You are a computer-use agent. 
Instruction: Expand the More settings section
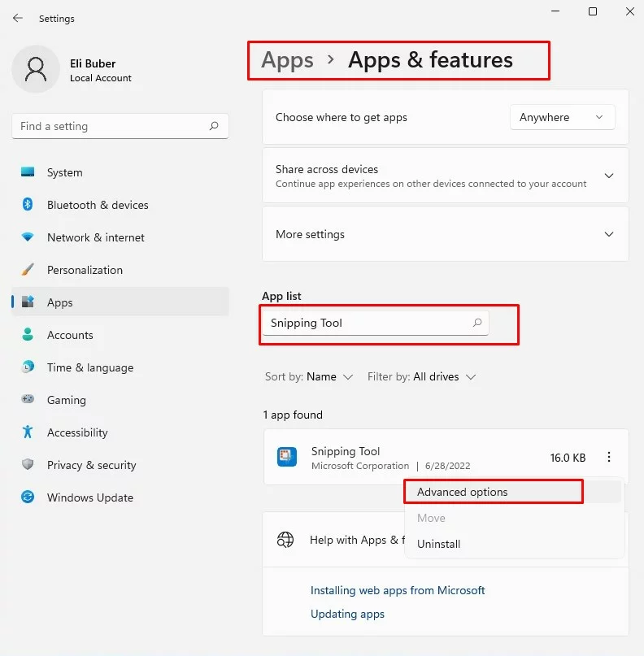[x=609, y=234]
